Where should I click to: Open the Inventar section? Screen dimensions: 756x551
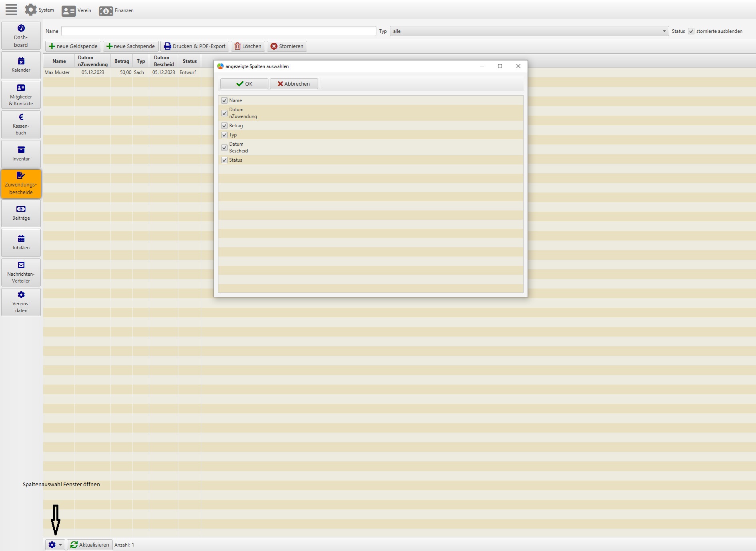[x=21, y=154]
